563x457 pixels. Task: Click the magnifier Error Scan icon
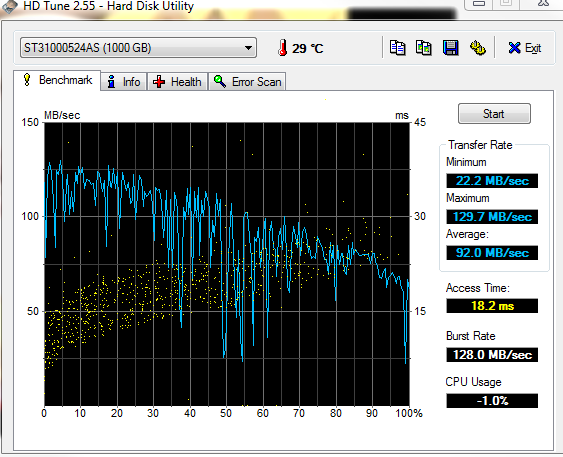click(x=220, y=81)
